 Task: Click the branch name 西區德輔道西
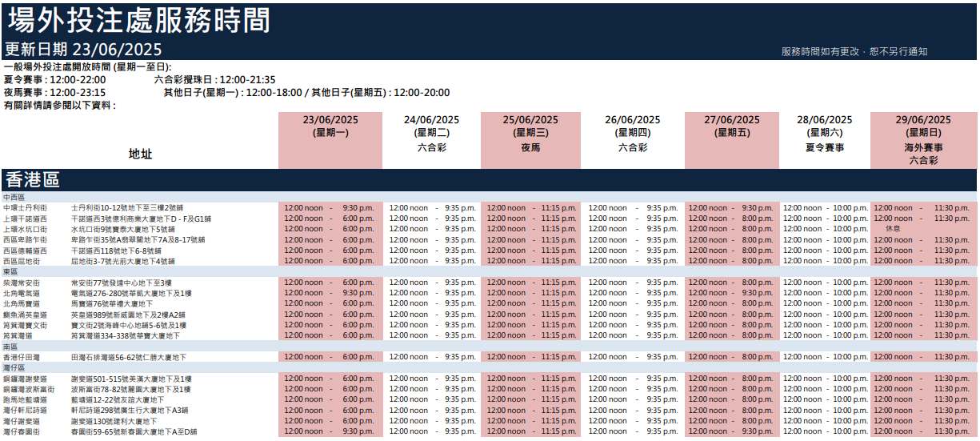coord(25,251)
